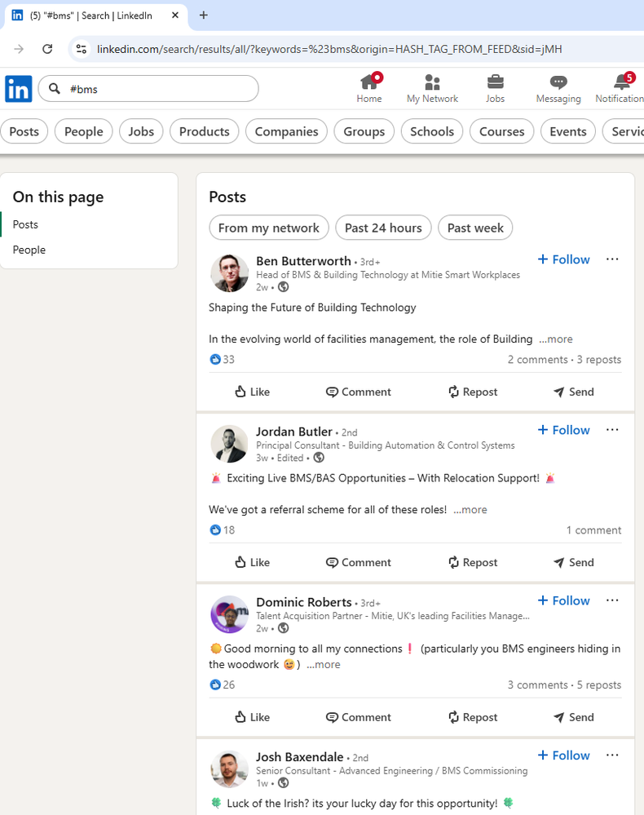View 2 comments on Ben's post

pos(537,360)
